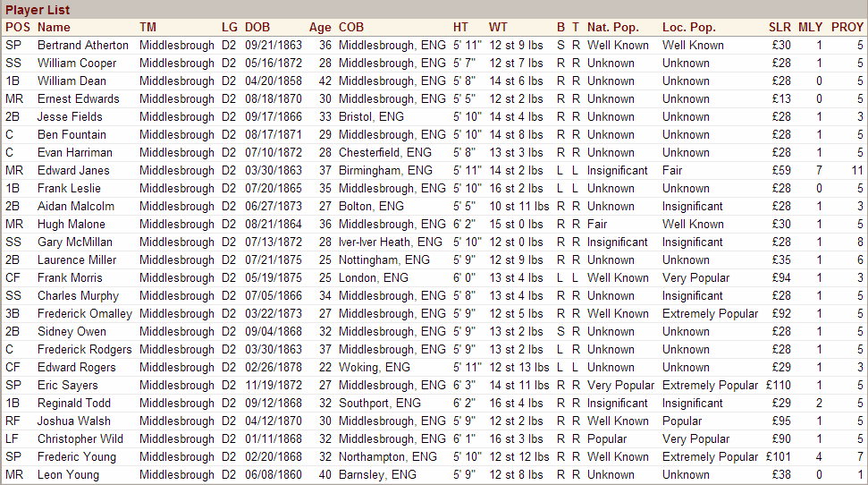Viewport: 868px width, 485px height.
Task: Sort the list by POS column header
Action: [18, 27]
